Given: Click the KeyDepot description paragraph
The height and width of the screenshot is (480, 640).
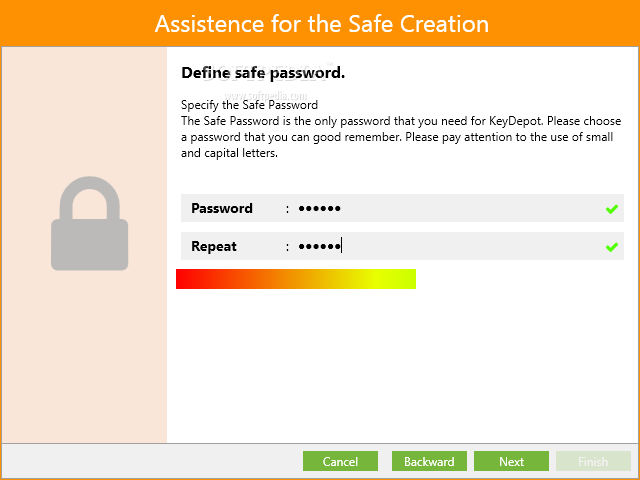Looking at the screenshot, I should coord(401,137).
